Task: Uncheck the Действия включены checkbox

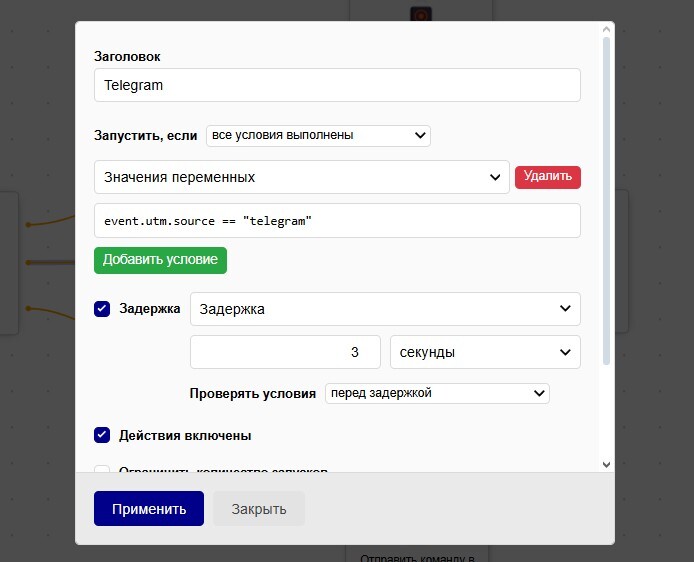Action: point(102,435)
